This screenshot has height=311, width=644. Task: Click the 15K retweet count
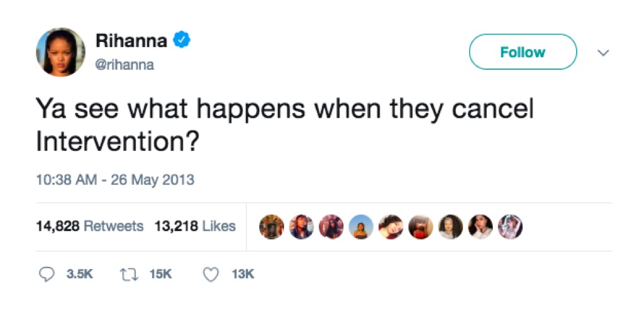tap(161, 274)
